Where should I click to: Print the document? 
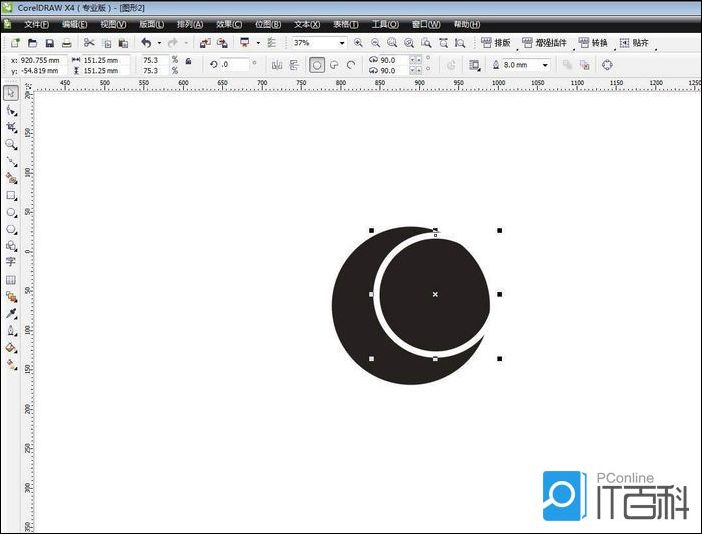click(x=67, y=43)
